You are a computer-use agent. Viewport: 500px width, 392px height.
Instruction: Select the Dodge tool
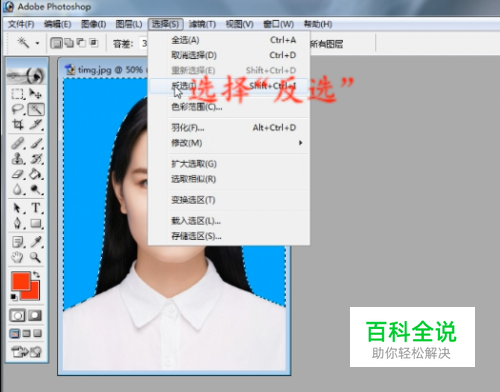tap(36, 189)
